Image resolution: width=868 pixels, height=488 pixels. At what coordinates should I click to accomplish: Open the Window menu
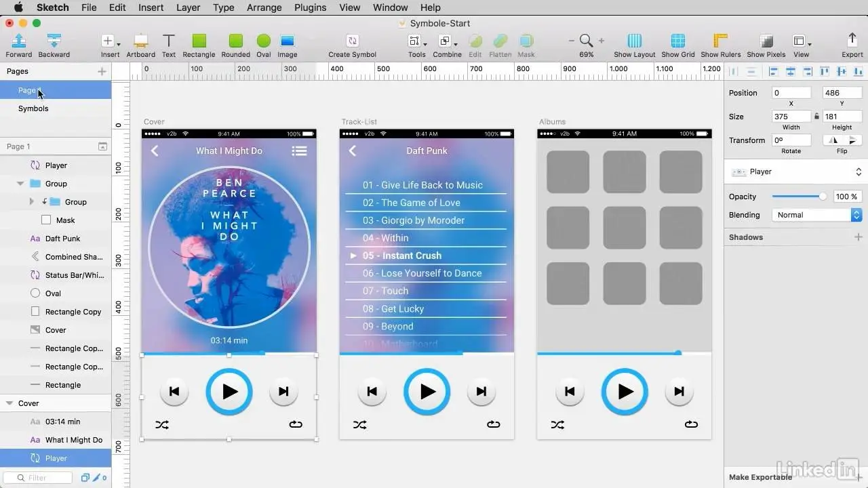pos(391,7)
